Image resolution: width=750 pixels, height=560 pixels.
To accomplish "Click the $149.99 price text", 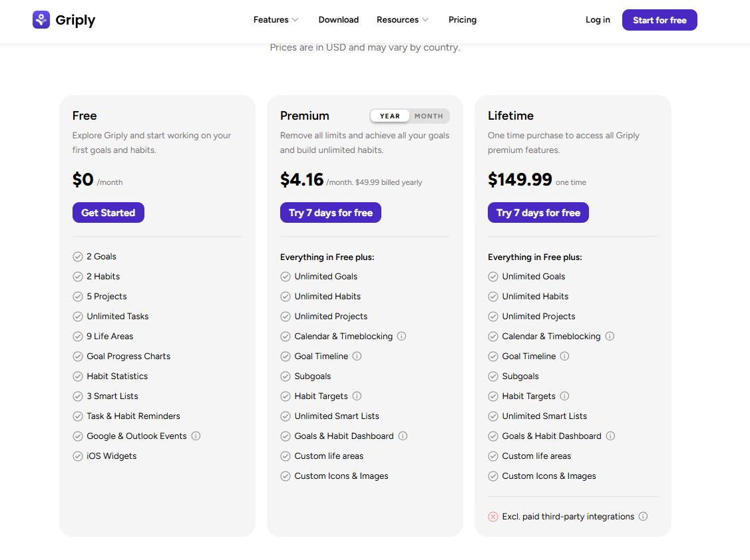I will (520, 180).
